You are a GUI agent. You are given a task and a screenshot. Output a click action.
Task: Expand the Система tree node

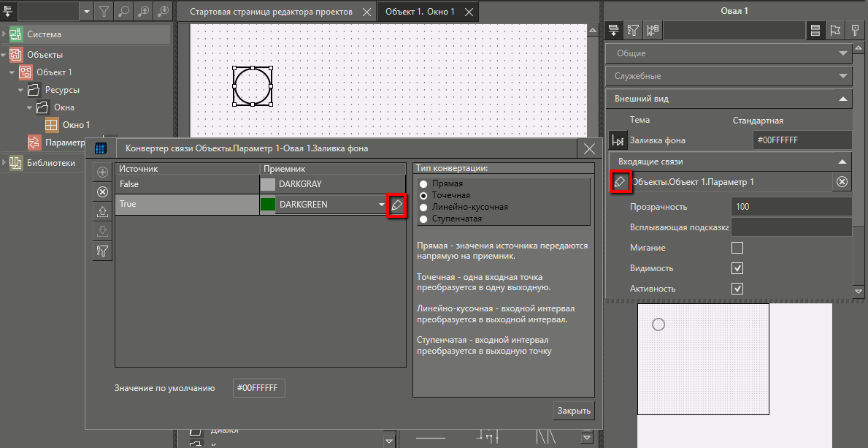4,34
